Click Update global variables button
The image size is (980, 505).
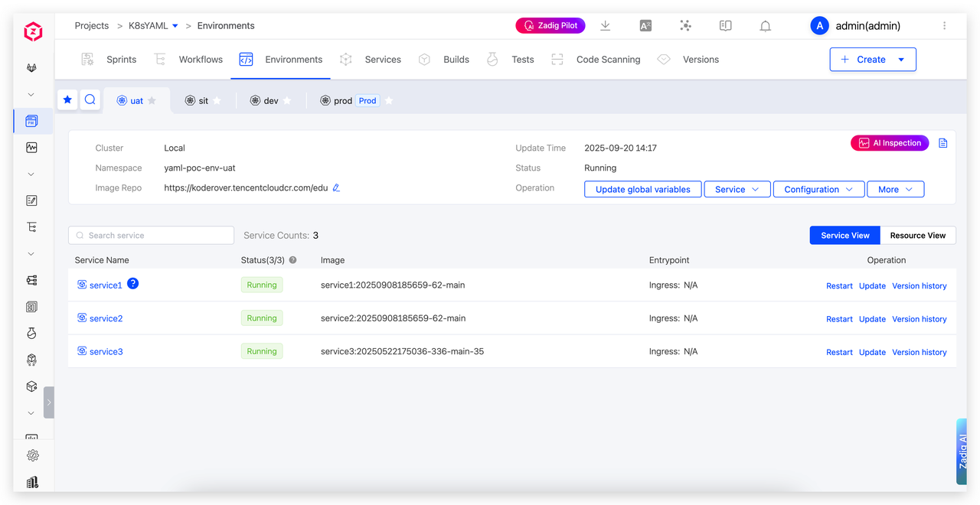click(642, 190)
